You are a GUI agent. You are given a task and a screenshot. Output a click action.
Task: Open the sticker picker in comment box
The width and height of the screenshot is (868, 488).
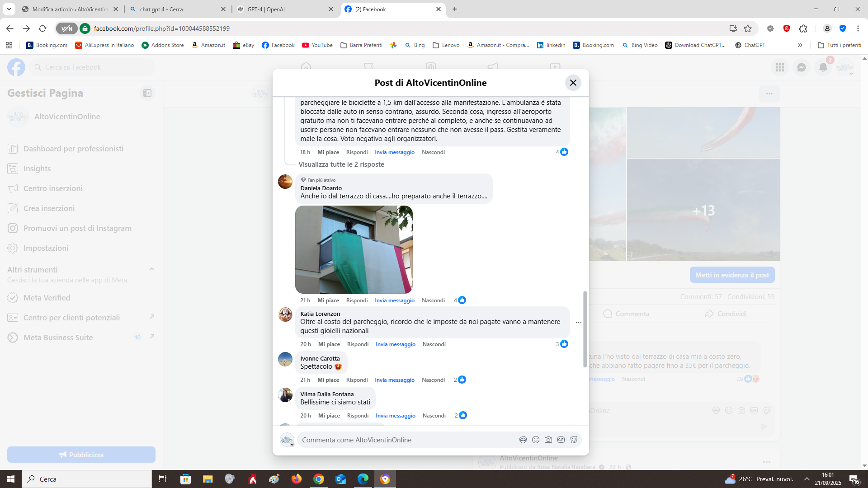coord(574,440)
